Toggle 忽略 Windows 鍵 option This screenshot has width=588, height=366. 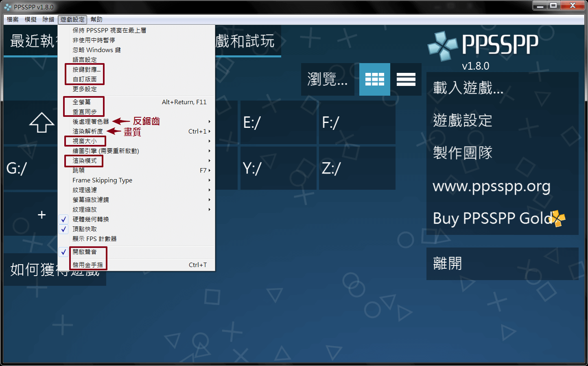click(x=136, y=50)
